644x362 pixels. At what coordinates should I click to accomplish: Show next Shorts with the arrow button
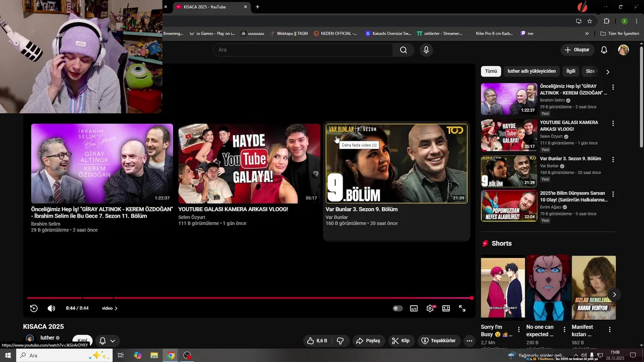coord(614,295)
